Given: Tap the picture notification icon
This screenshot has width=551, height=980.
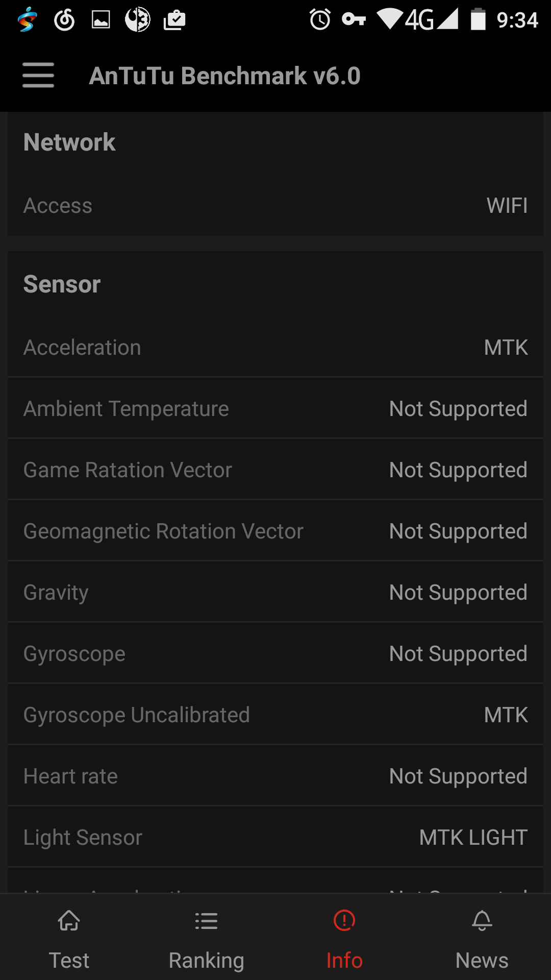Looking at the screenshot, I should pos(101,20).
